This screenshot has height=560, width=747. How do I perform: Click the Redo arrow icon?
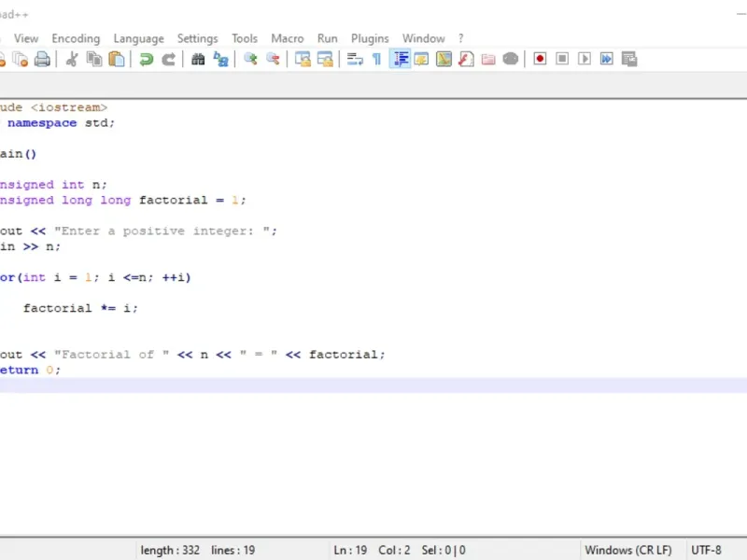(x=168, y=59)
